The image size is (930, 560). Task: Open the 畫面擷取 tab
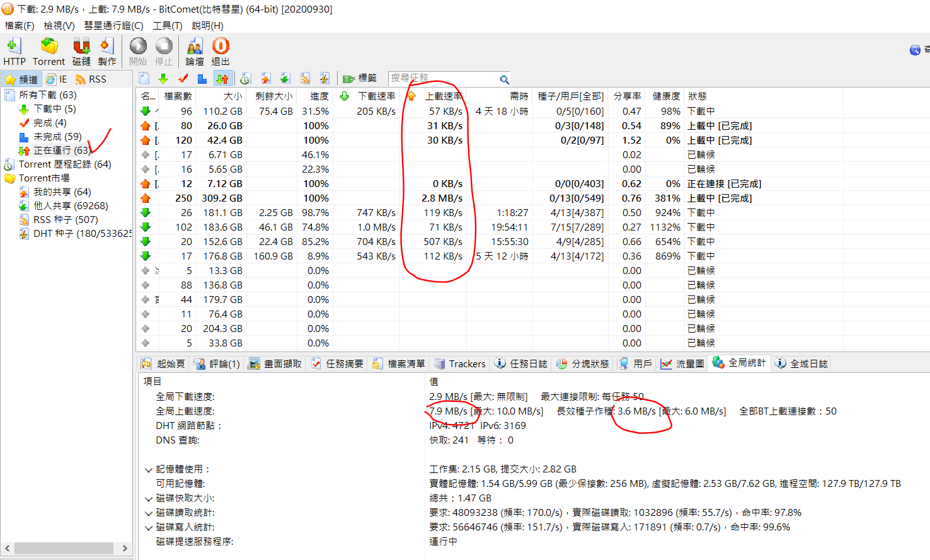[x=276, y=363]
